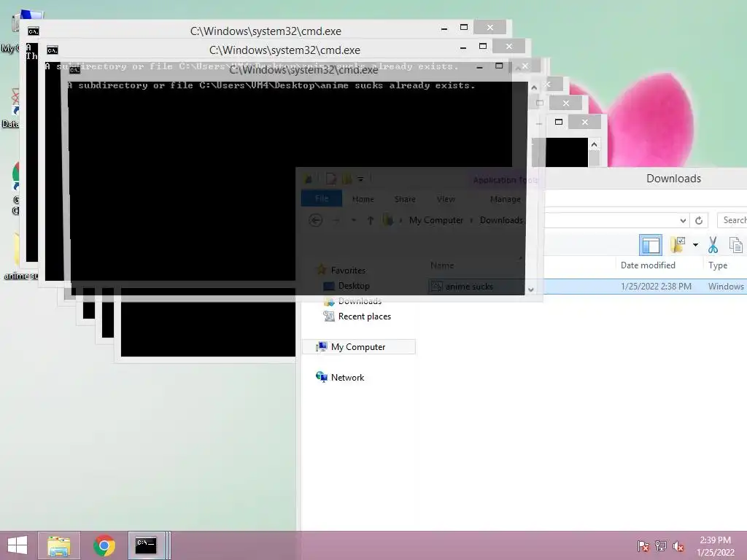The image size is (747, 560).
Task: Select Favorites in the navigation pane
Action: (348, 271)
